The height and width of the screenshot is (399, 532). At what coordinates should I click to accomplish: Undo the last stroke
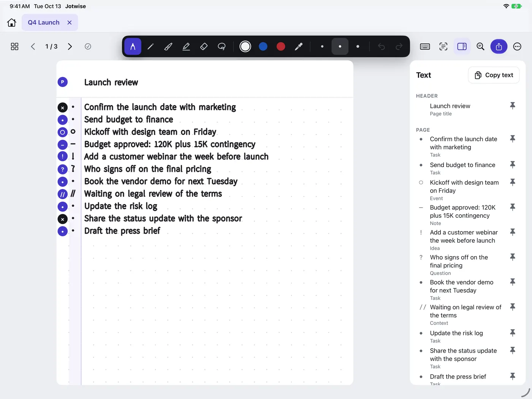382,46
